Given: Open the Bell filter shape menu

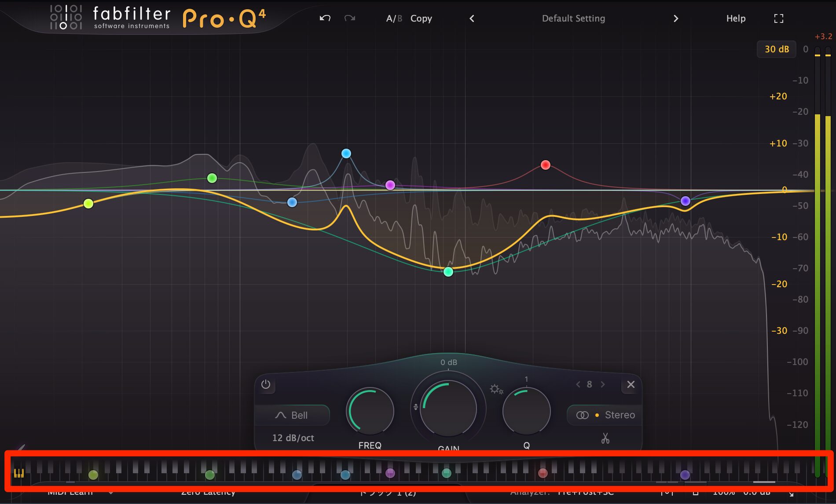Looking at the screenshot, I should [x=292, y=415].
